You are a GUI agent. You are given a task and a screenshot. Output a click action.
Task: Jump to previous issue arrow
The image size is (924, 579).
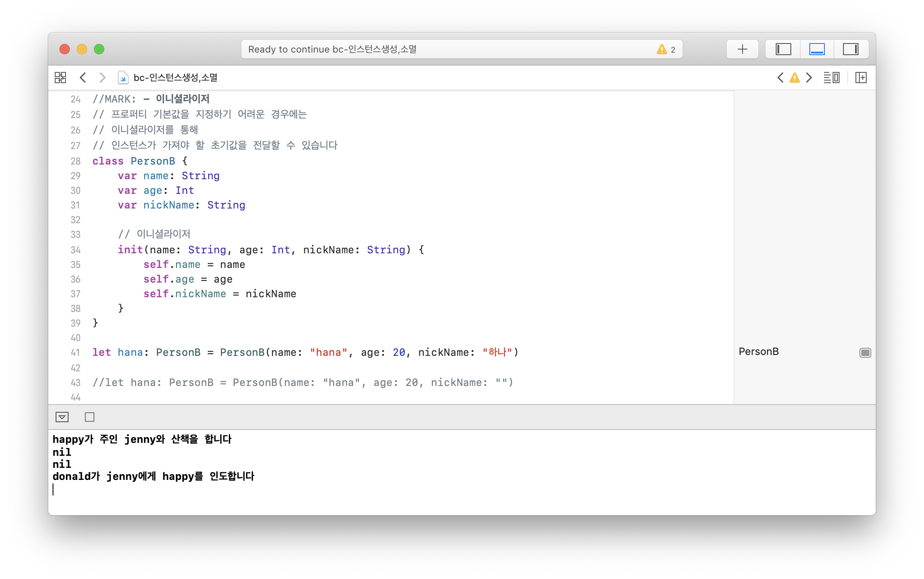coord(780,78)
